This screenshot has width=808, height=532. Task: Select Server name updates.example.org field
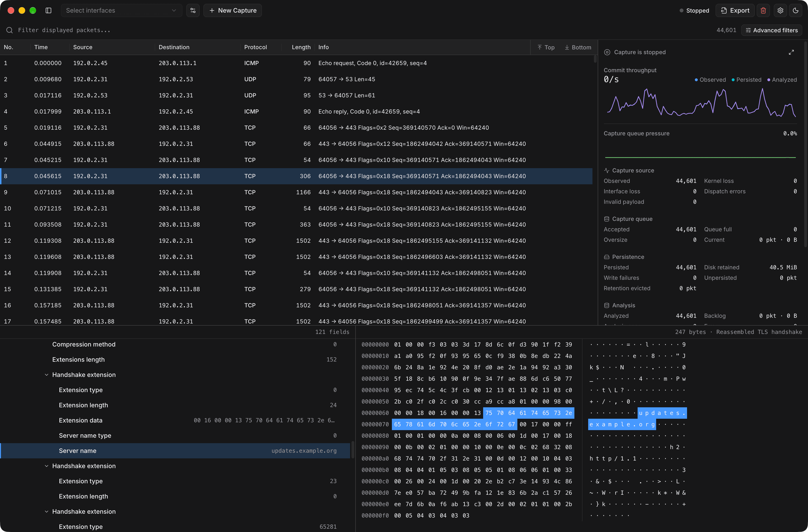(175, 451)
